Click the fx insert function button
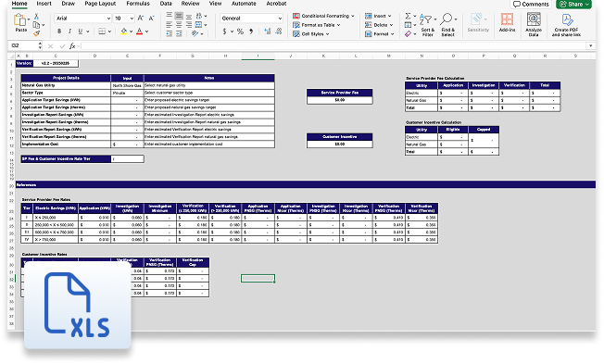The height and width of the screenshot is (364, 604). point(72,45)
